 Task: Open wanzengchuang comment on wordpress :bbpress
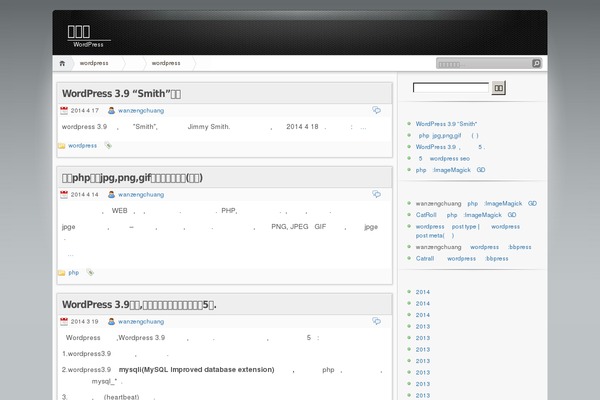[x=501, y=247]
